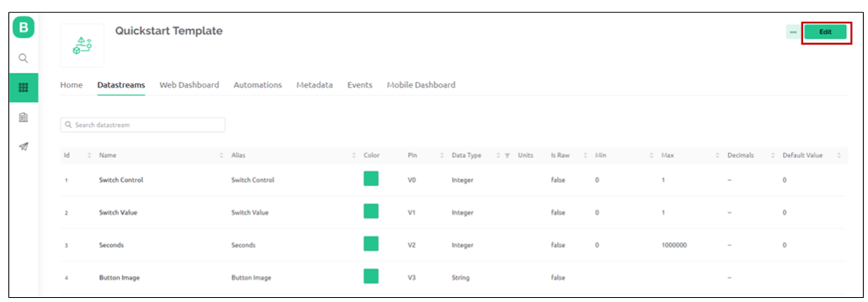Sort by Id column arrows

[89, 156]
